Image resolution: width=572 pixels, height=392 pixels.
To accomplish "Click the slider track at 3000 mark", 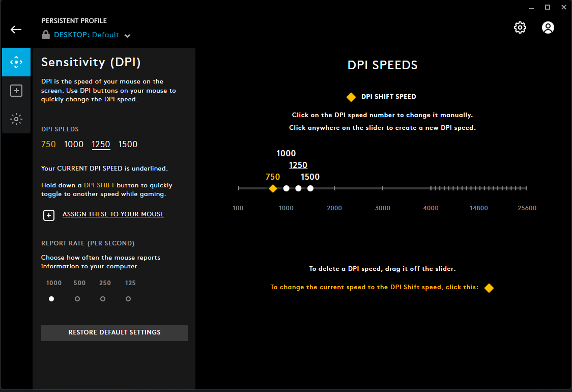I will [x=382, y=188].
